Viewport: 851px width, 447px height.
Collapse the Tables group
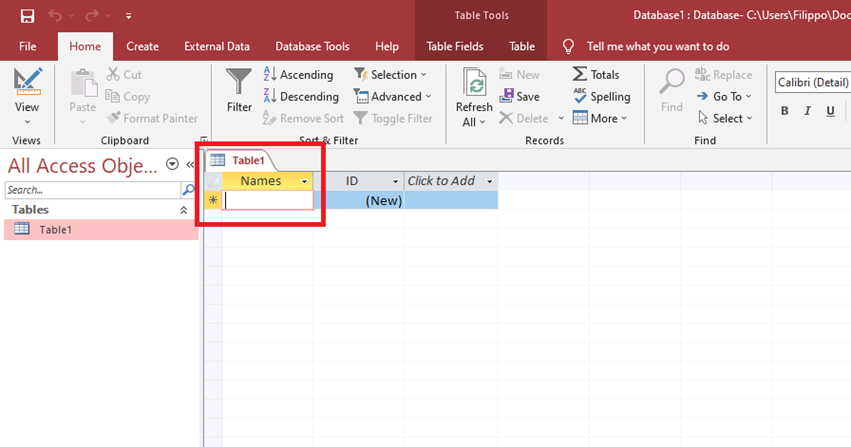click(x=183, y=210)
